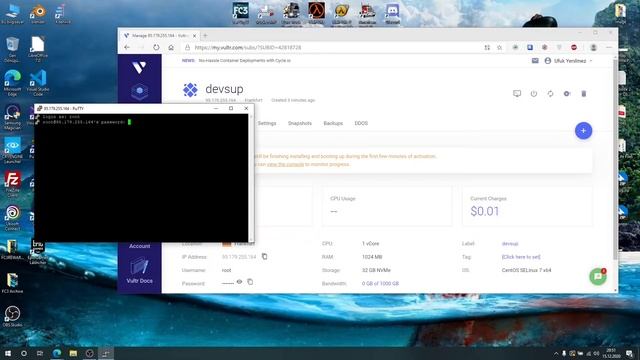Image resolution: width=640 pixels, height=360 pixels.
Task: Open the notification center in system tray
Action: pos(629,353)
